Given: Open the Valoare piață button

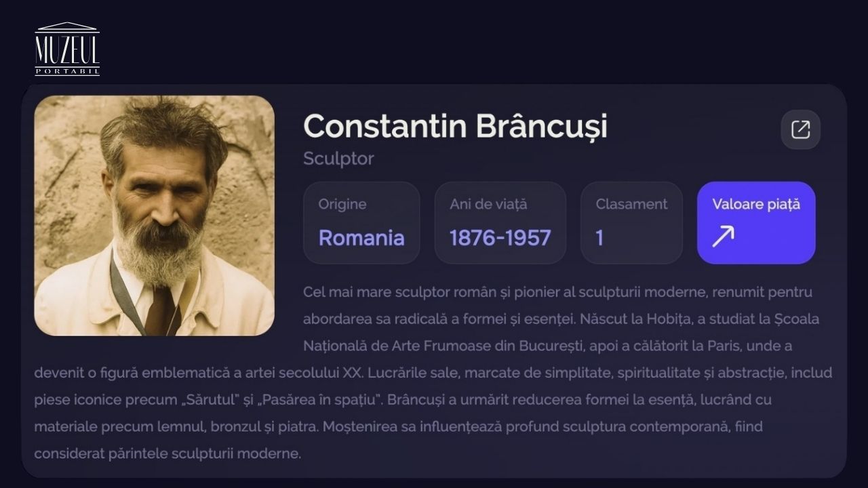Looking at the screenshot, I should (x=756, y=222).
